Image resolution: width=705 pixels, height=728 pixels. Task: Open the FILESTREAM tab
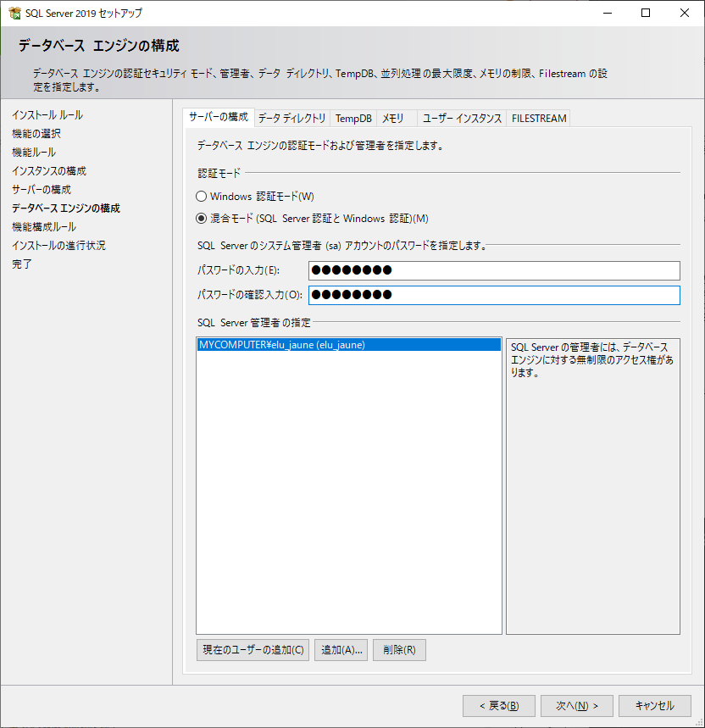(539, 119)
